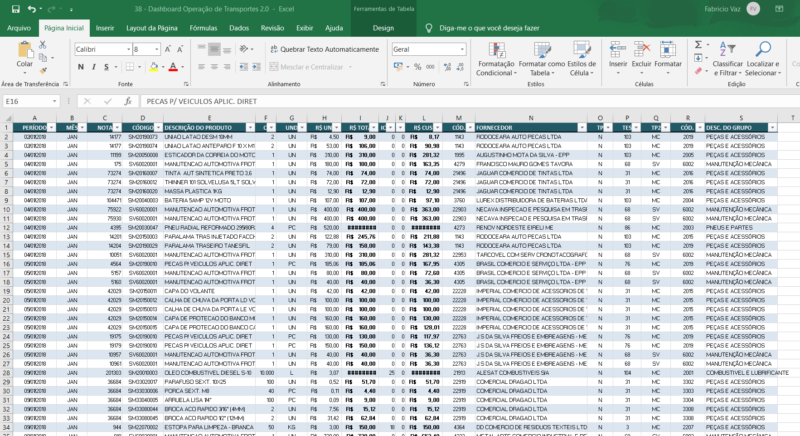Increase indent icon

(x=256, y=67)
